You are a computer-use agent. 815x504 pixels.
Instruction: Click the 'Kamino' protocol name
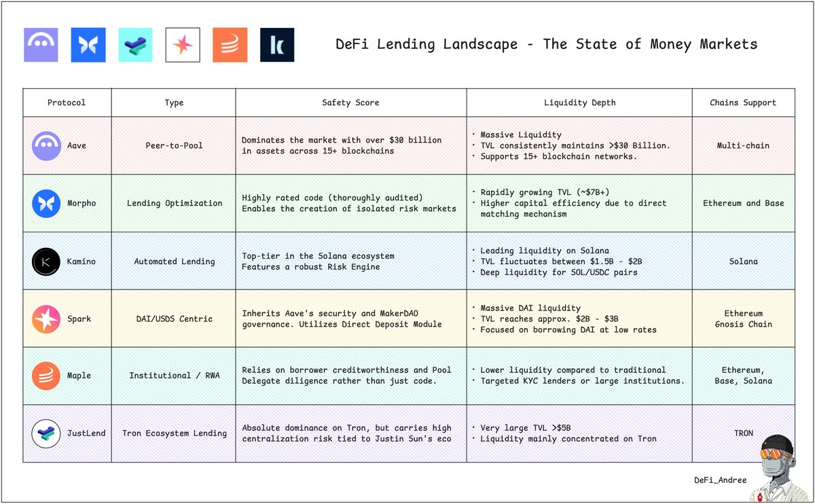tap(81, 262)
